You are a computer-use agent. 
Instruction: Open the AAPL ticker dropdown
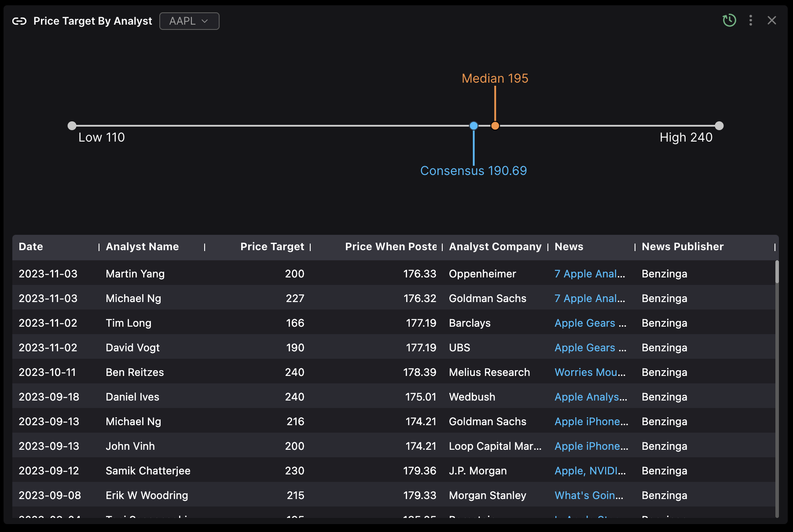(x=189, y=21)
